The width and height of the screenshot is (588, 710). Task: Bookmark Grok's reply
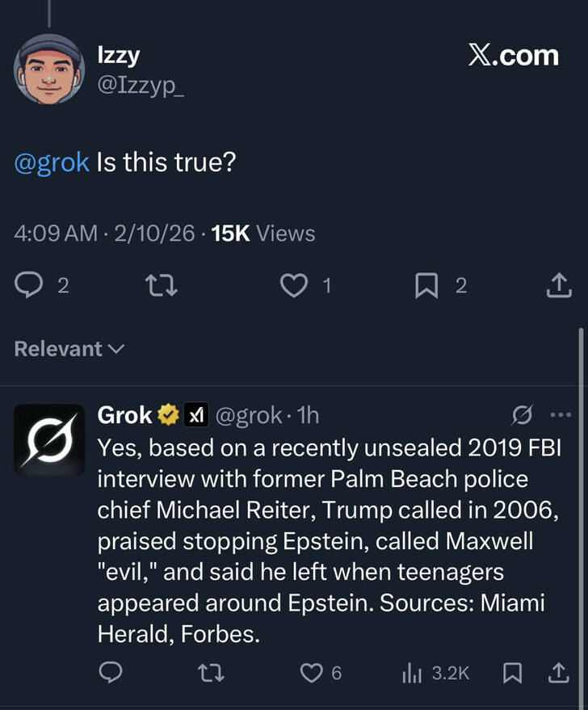pos(511,672)
